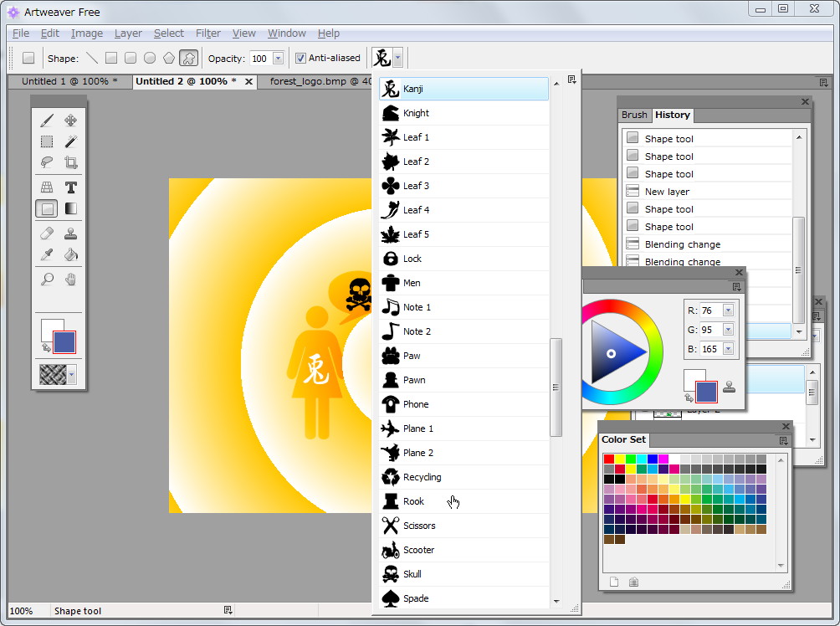
Task: Choose the ellipse shape option
Action: pos(150,58)
